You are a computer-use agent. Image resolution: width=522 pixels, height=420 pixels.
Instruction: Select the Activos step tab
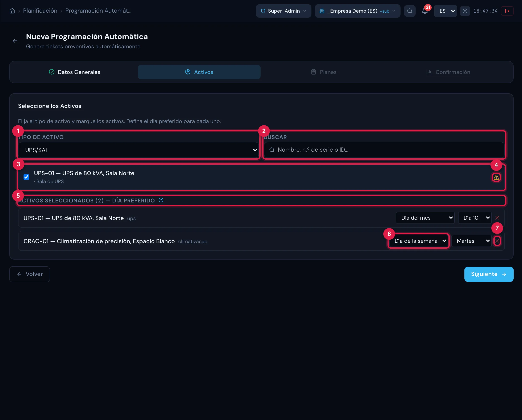click(x=199, y=72)
